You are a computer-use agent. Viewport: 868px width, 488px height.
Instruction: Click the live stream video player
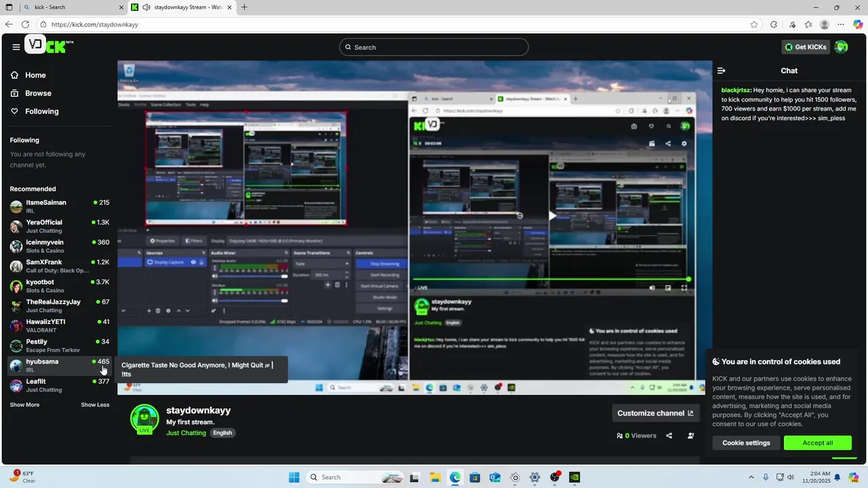414,228
